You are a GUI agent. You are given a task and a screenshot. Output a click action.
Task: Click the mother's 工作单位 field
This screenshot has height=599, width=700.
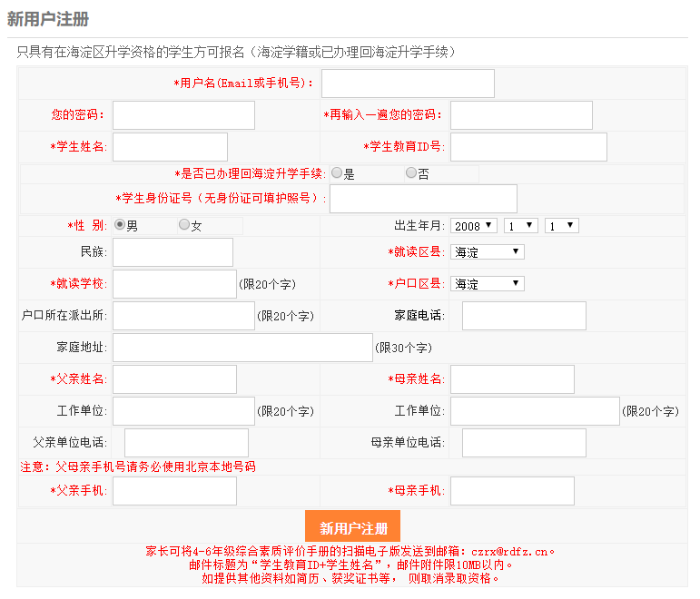[x=535, y=411]
